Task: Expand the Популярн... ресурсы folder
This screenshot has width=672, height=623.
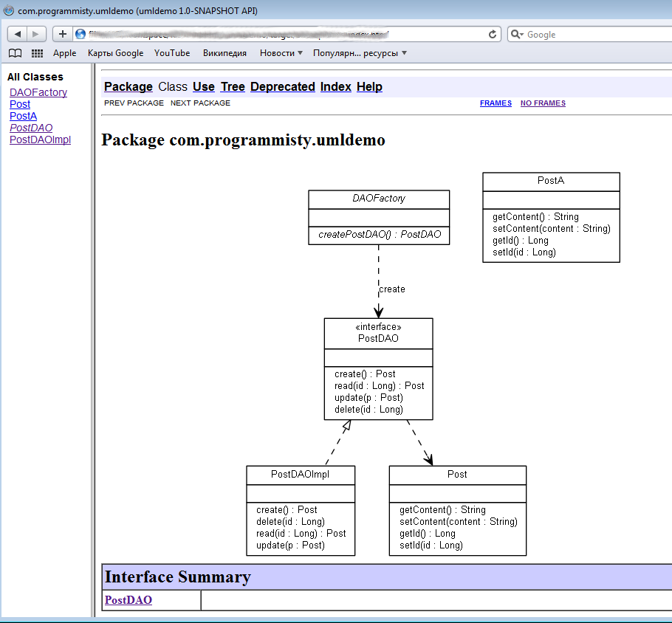Action: [359, 52]
